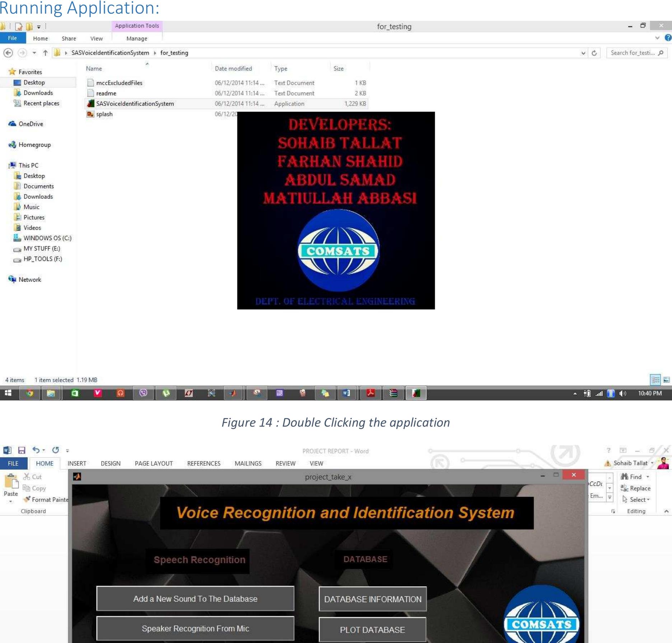Open uTorrent from the taskbar
Image resolution: width=672 pixels, height=643 pixels.
point(165,394)
